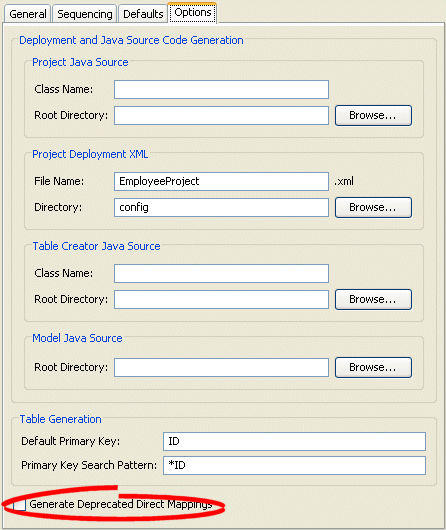Click Table Creator Class Name field
The height and width of the screenshot is (530, 446).
click(x=221, y=273)
